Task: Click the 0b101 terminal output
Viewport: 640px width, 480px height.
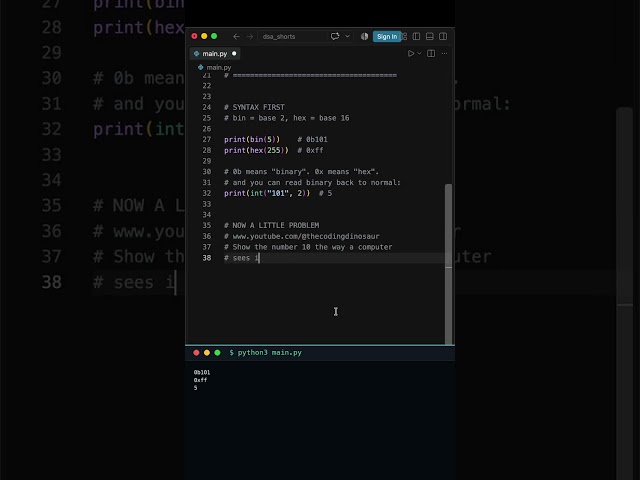Action: (202, 372)
